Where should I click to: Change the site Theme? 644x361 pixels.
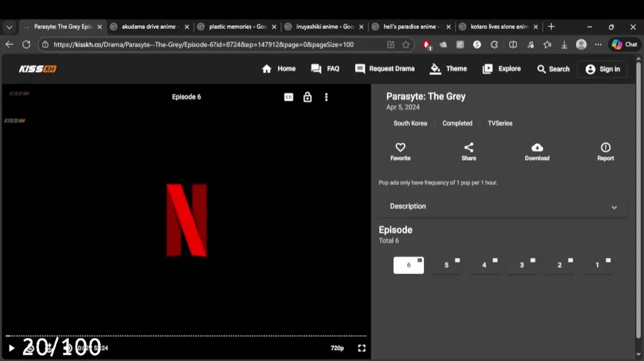[448, 69]
